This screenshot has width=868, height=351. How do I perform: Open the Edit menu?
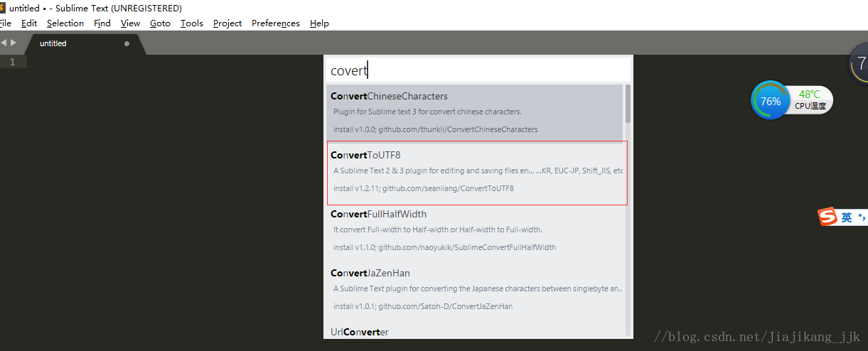pyautogui.click(x=29, y=23)
